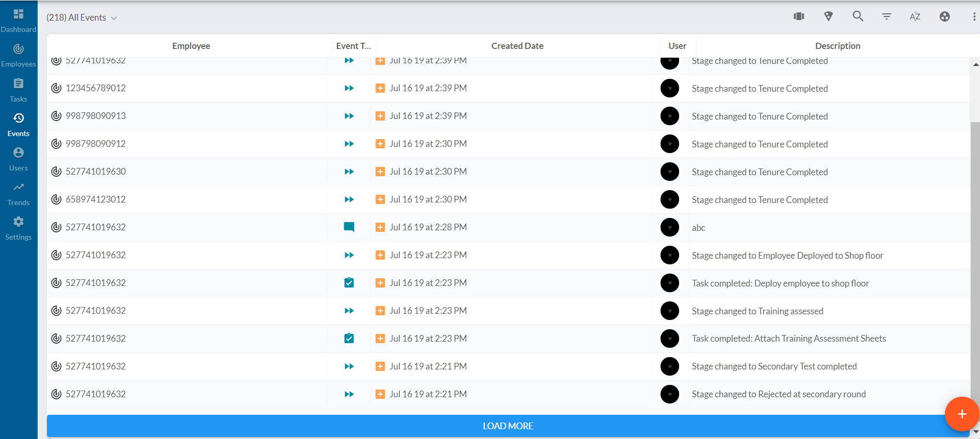This screenshot has width=980, height=439.
Task: Open employee 527741019630
Action: coord(95,172)
